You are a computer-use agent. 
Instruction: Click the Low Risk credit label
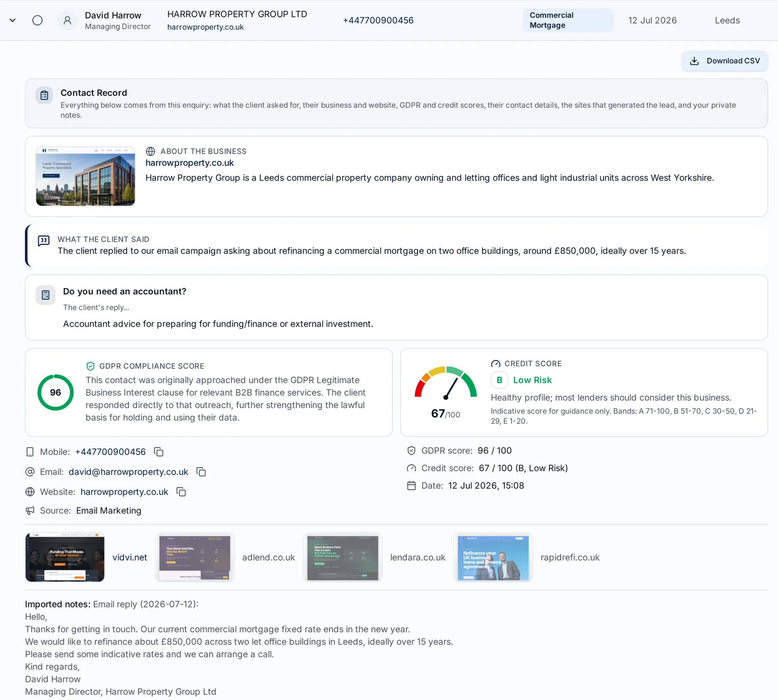tap(532, 380)
